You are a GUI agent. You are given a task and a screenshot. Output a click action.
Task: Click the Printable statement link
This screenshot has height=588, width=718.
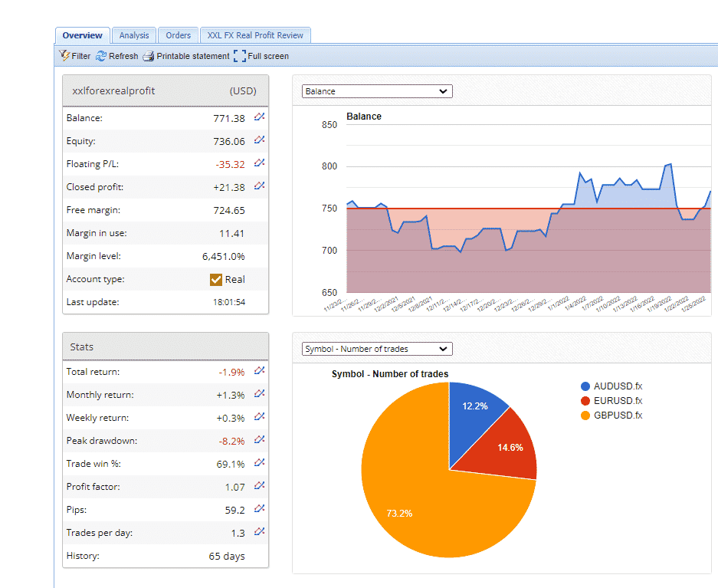coord(186,56)
